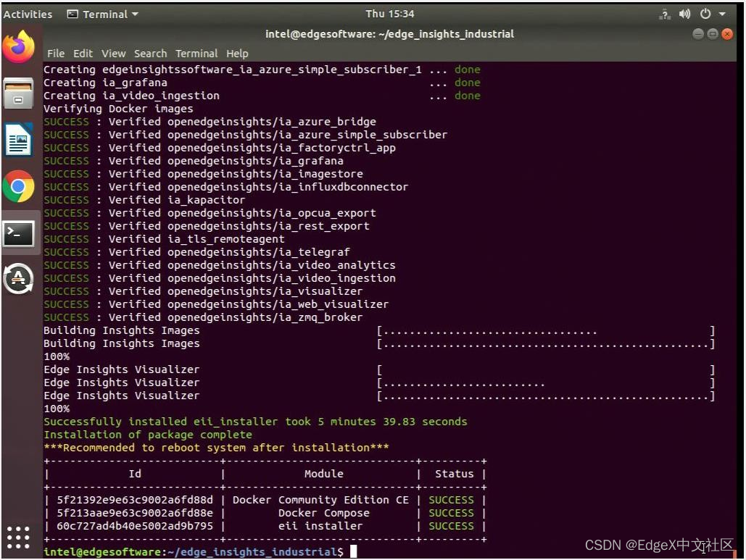Click the Id '60c727ad4b40e5002ad9b795'
The width and height of the screenshot is (746, 560).
135,526
